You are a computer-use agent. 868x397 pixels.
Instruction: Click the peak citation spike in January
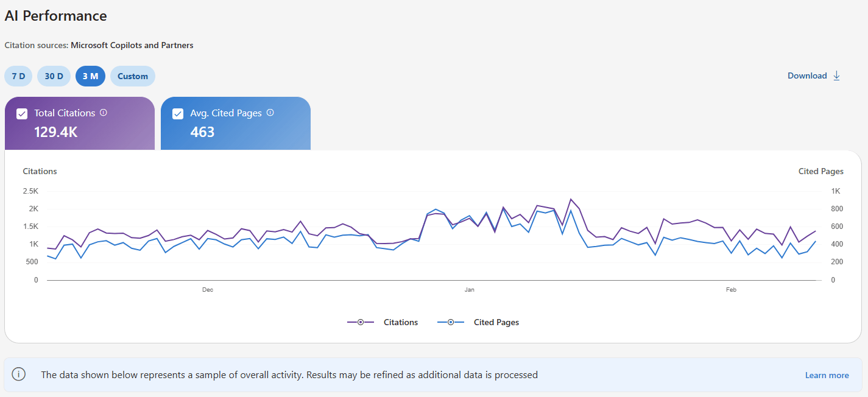(571, 199)
